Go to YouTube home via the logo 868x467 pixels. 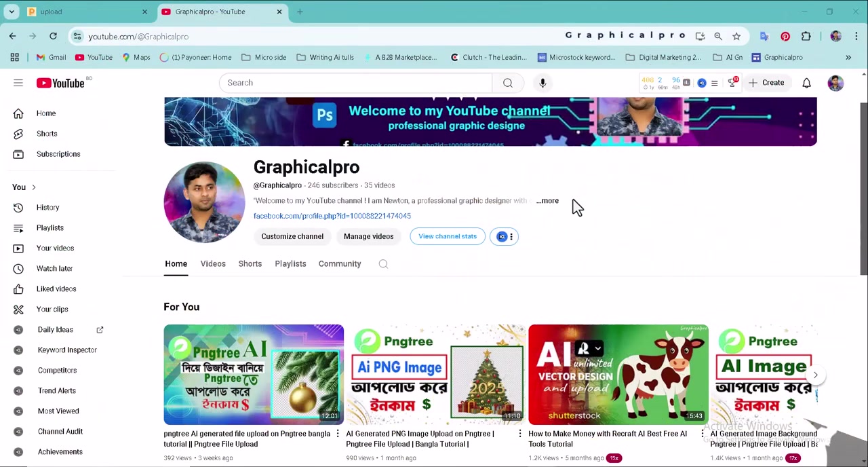(x=61, y=83)
